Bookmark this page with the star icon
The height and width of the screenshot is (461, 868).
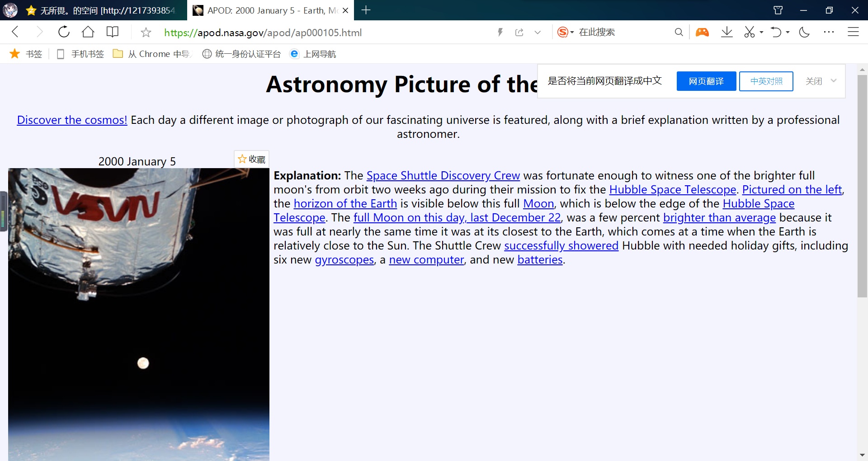pos(146,33)
